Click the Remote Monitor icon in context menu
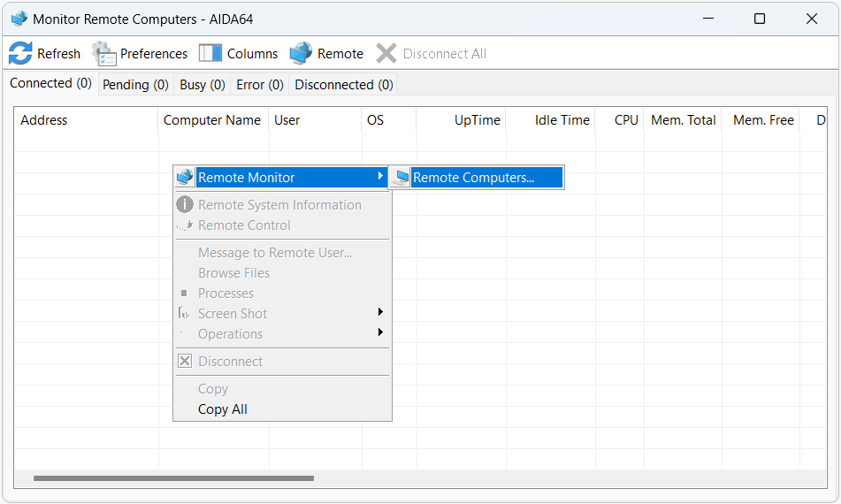 185,177
